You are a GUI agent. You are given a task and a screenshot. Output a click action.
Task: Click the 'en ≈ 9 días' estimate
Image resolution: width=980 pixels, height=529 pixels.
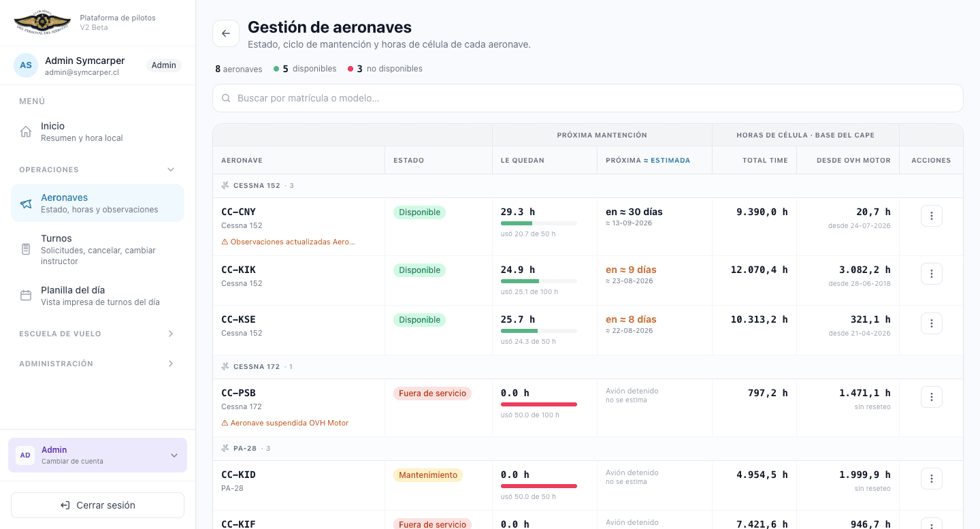point(631,270)
